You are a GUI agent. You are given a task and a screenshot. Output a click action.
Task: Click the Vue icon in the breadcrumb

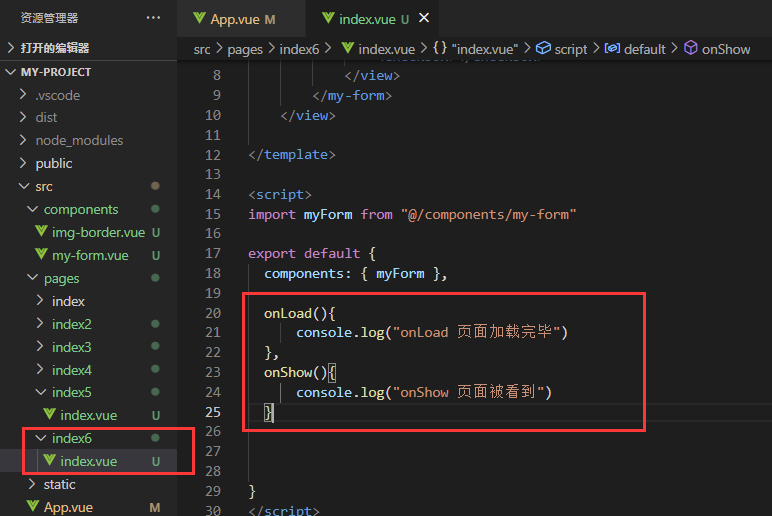click(x=348, y=48)
